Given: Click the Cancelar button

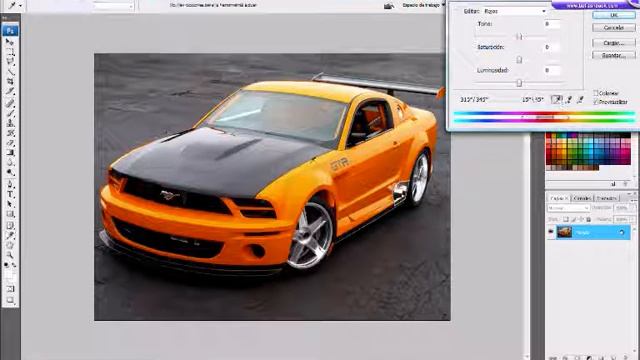Looking at the screenshot, I should tap(613, 28).
